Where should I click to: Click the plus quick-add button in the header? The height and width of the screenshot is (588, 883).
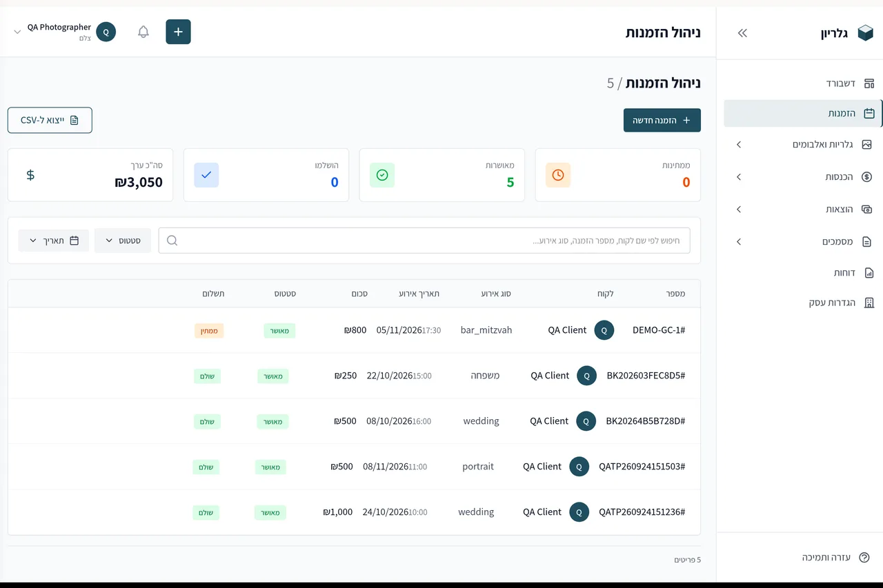tap(178, 32)
